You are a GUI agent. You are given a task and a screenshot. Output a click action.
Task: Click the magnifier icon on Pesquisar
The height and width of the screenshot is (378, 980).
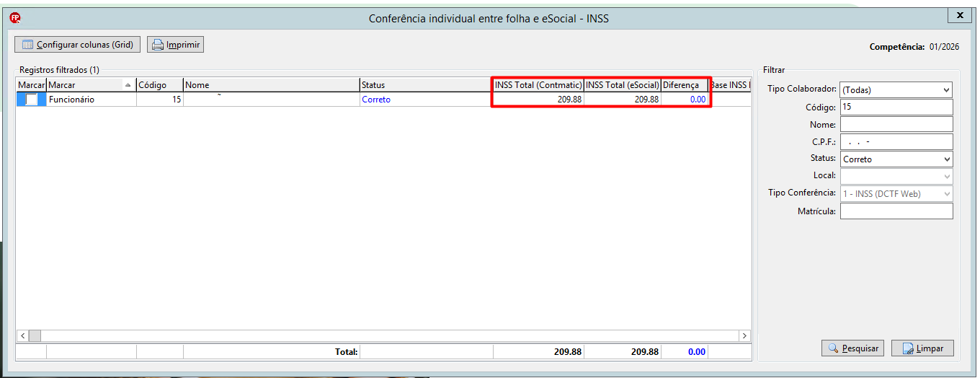pos(833,348)
